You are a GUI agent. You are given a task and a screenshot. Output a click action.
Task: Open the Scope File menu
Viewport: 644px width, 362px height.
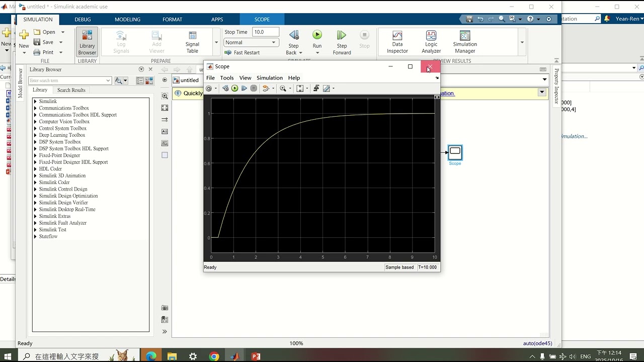coord(210,78)
